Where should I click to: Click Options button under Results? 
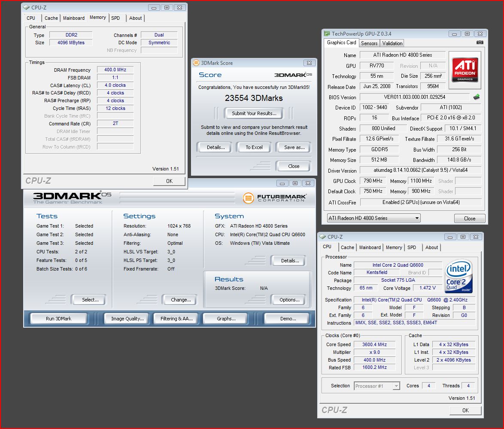point(289,300)
